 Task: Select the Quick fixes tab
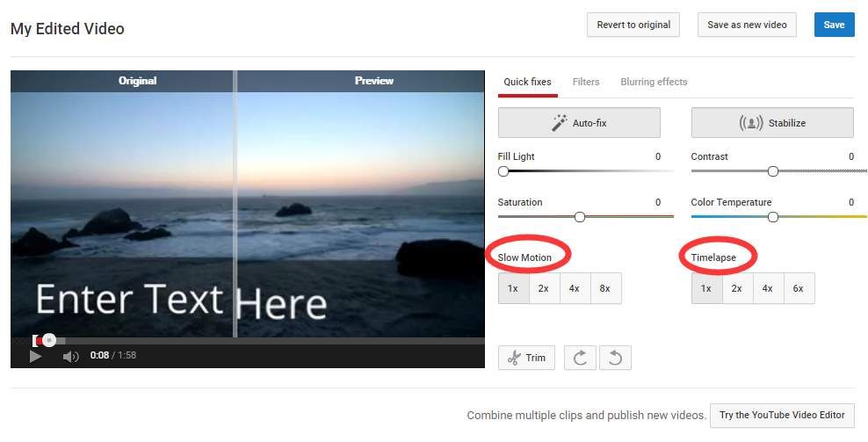pos(527,82)
